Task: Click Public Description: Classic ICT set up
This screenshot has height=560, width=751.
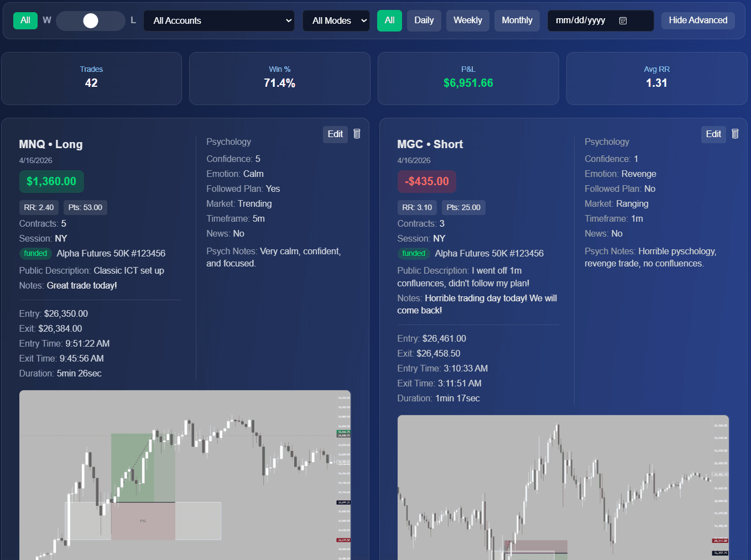Action: click(92, 270)
